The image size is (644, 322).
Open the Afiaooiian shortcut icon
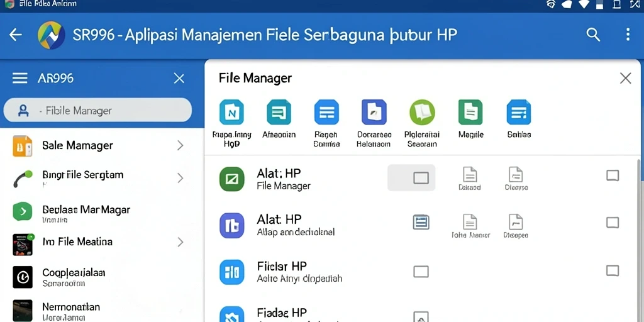click(279, 112)
